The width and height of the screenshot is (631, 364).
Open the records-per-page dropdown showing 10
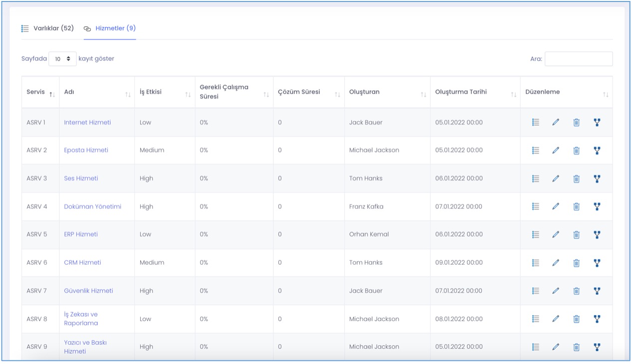click(x=62, y=59)
